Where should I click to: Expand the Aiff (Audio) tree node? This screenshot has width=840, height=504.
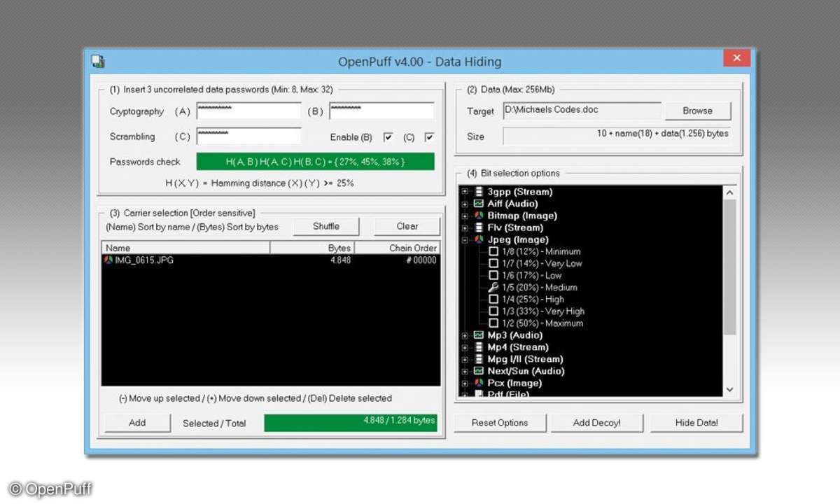coord(465,204)
